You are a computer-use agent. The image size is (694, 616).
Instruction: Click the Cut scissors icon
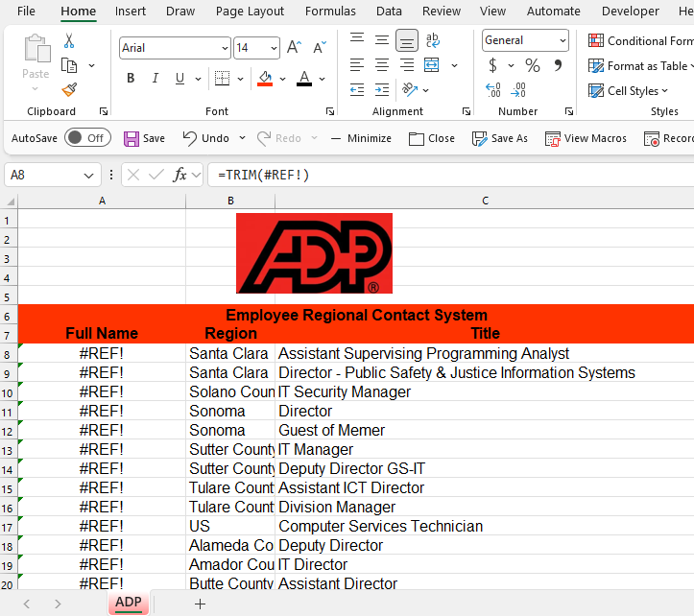tap(69, 41)
